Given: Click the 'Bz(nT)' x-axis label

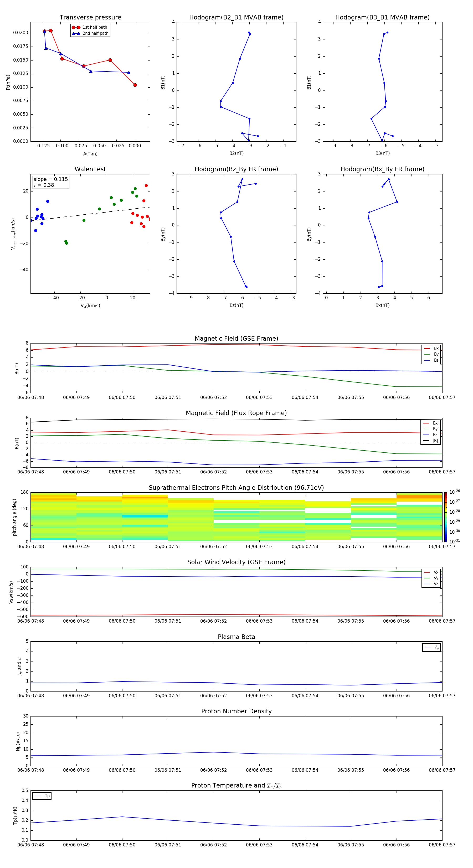Looking at the screenshot, I should (x=236, y=305).
